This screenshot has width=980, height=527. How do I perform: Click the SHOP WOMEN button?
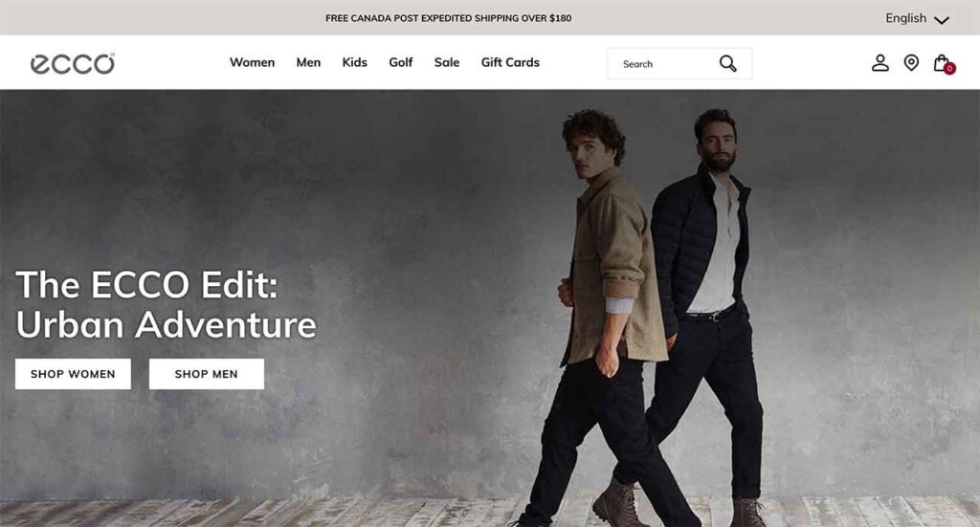73,374
